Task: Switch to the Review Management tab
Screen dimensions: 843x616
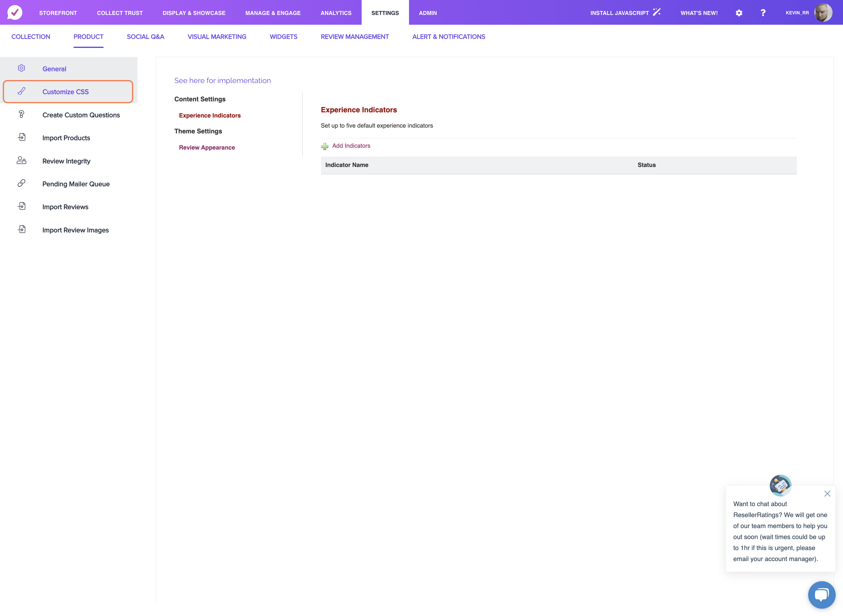Action: click(355, 37)
